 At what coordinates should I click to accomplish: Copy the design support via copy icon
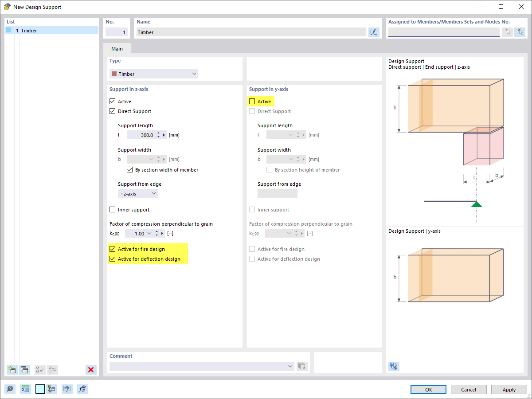(x=24, y=370)
